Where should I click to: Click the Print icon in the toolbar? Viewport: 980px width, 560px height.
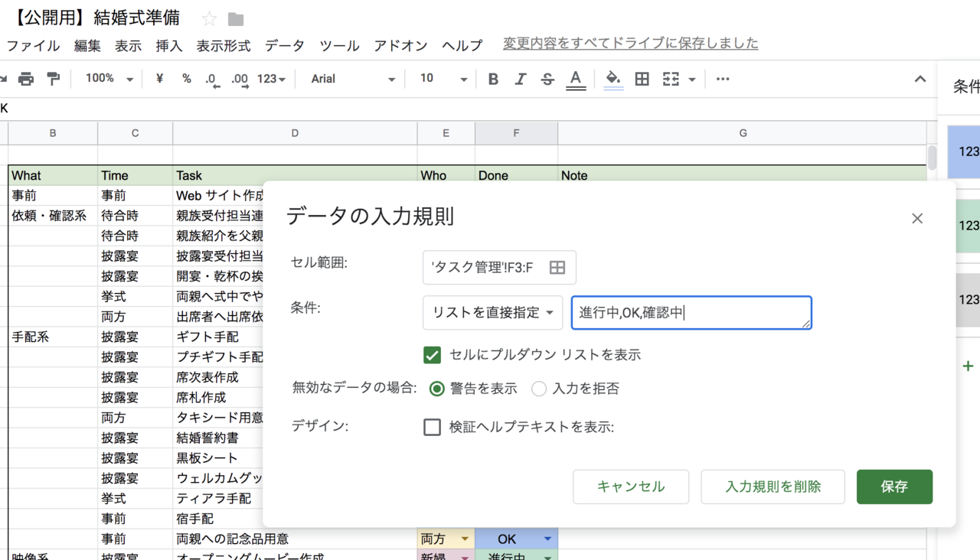click(x=25, y=79)
